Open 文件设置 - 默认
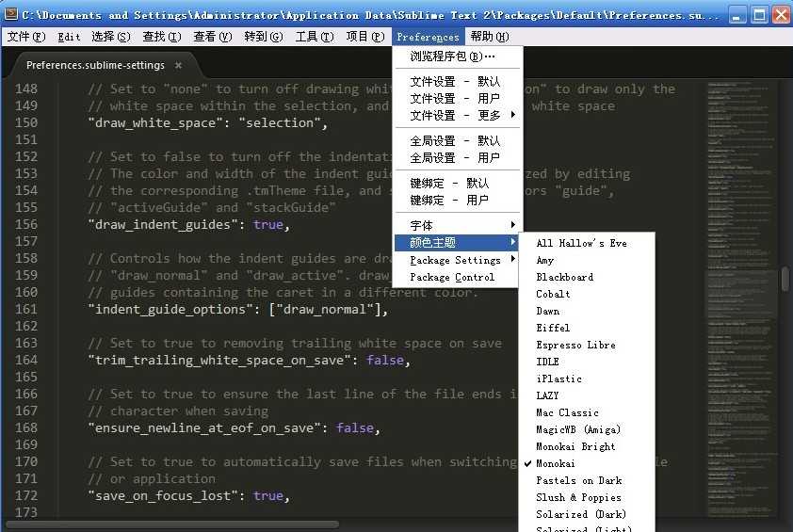The width and height of the screenshot is (793, 532). click(457, 81)
